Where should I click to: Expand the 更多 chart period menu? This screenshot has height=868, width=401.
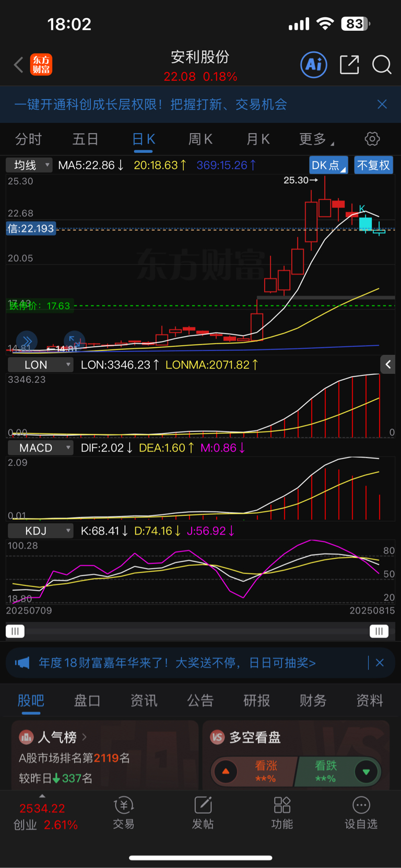[x=316, y=139]
